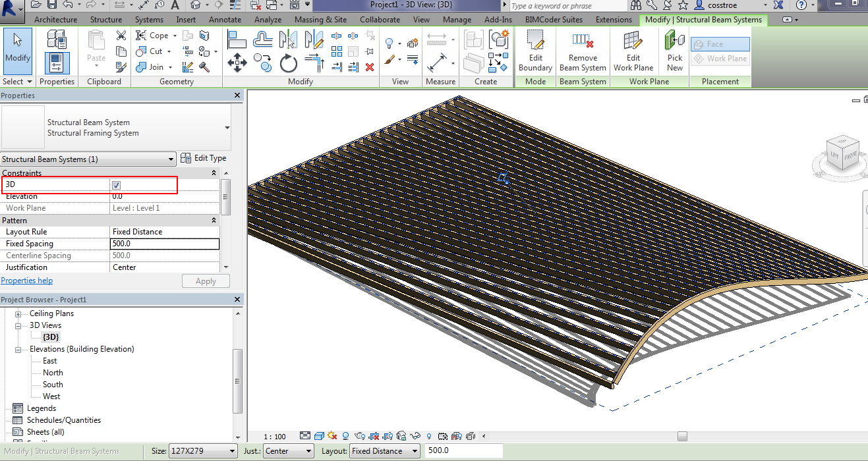Click the Edit Type button
Image resolution: width=868 pixels, height=461 pixels.
pyautogui.click(x=204, y=158)
